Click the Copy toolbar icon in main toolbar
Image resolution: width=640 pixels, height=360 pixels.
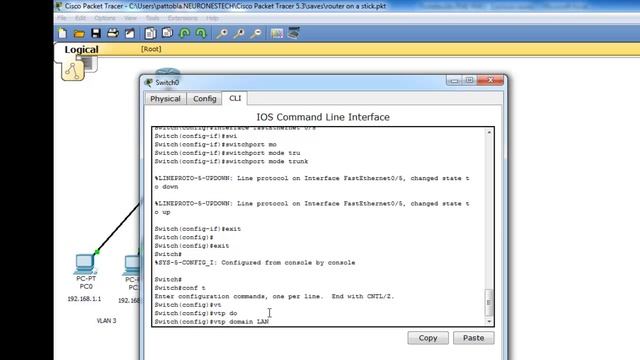[x=150, y=33]
